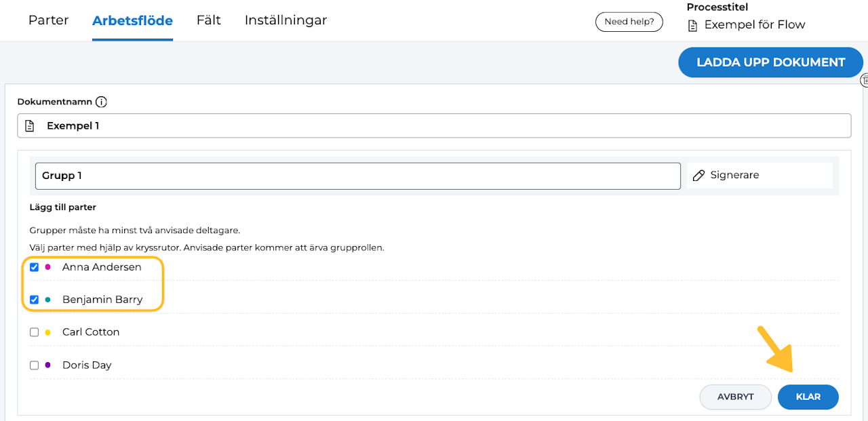Screen dimensions: 868x421
Task: Cancel with the Avbryt button
Action: tap(735, 397)
